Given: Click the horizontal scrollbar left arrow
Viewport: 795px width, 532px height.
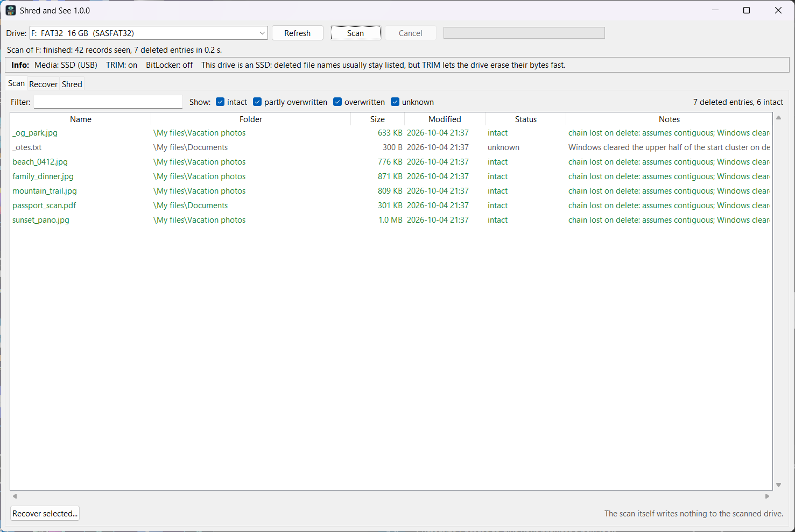Looking at the screenshot, I should click(15, 496).
